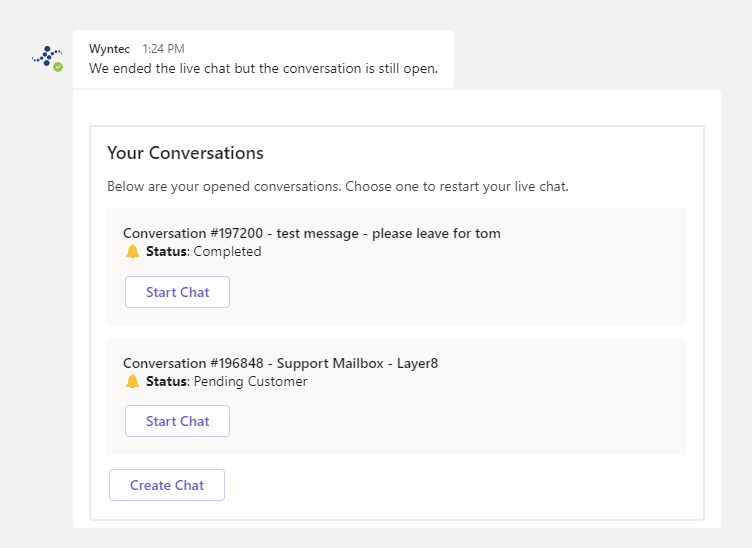Select the Conversation #196848 Support Mailbox title
Viewport: 752px width, 548px height.
point(280,363)
